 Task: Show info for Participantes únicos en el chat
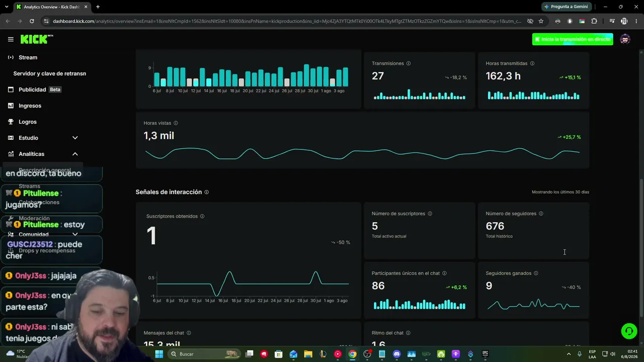point(444,274)
